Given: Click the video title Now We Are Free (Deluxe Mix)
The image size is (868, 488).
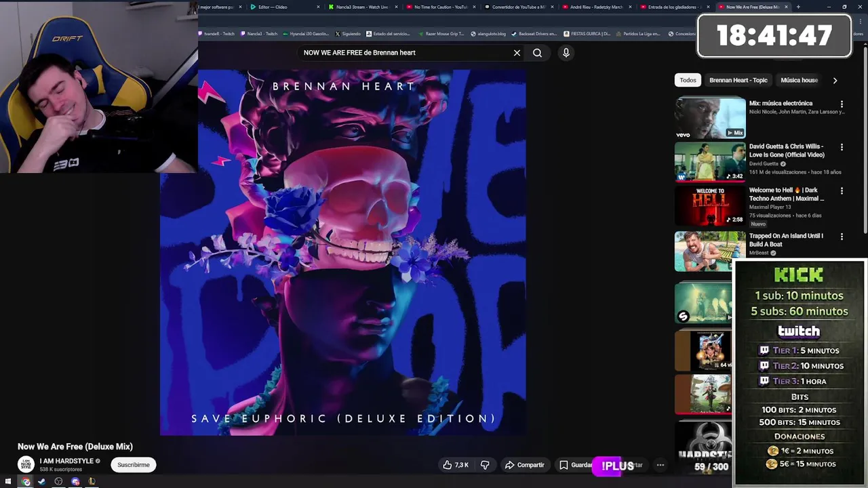Looking at the screenshot, I should pos(75,447).
